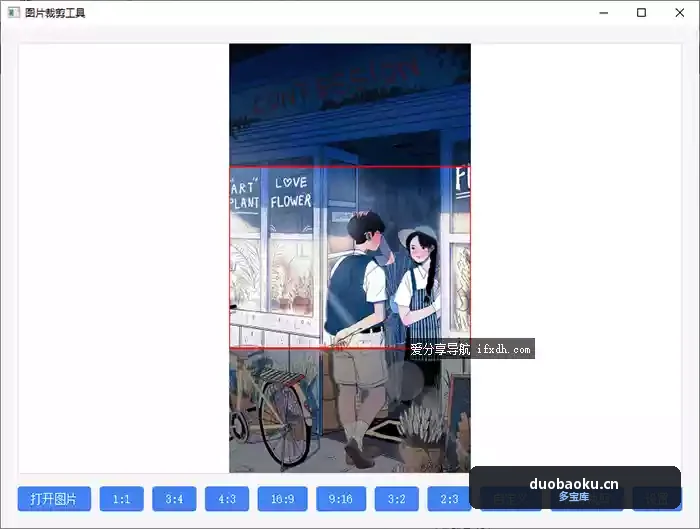The image size is (700, 529).
Task: Apply the 4:3 crop ratio
Action: pos(227,499)
